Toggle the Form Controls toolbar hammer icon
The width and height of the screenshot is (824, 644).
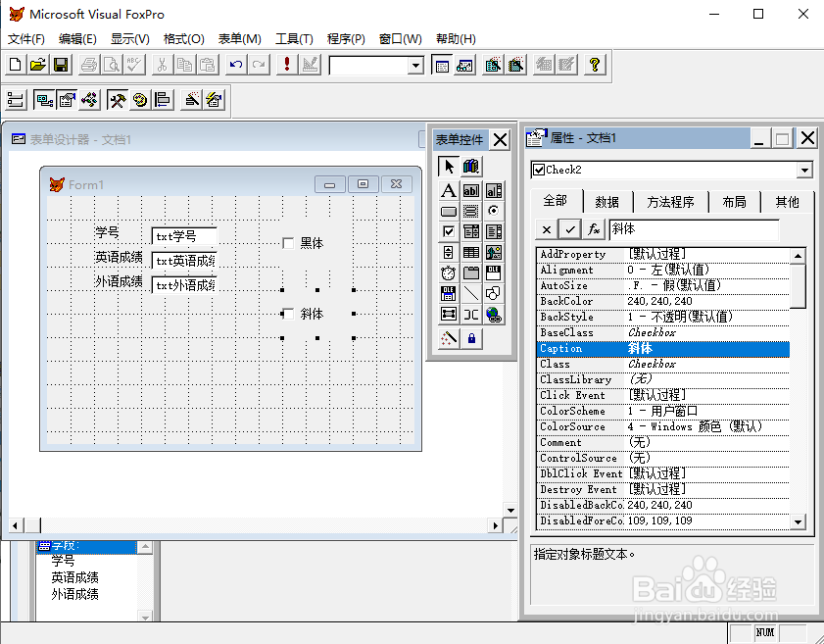[117, 100]
